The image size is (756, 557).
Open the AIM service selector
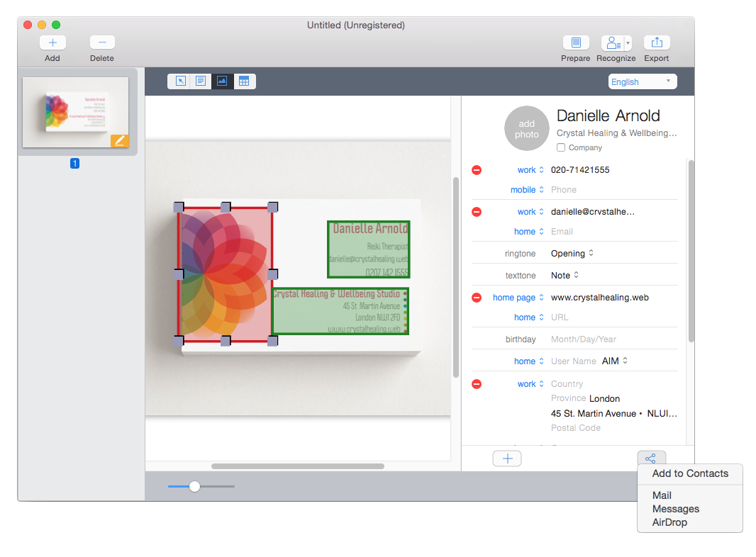click(x=615, y=361)
